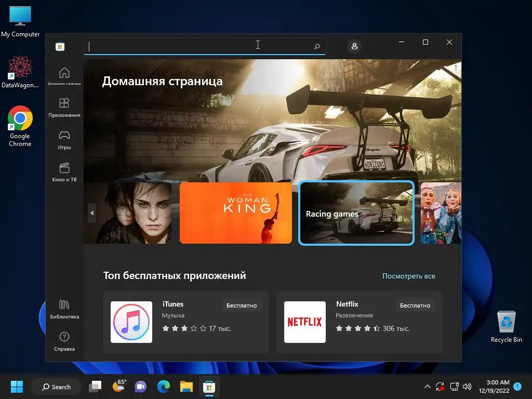Click the Microsoft Store logo icon
Image resolution: width=532 pixels, height=399 pixels.
(60, 46)
